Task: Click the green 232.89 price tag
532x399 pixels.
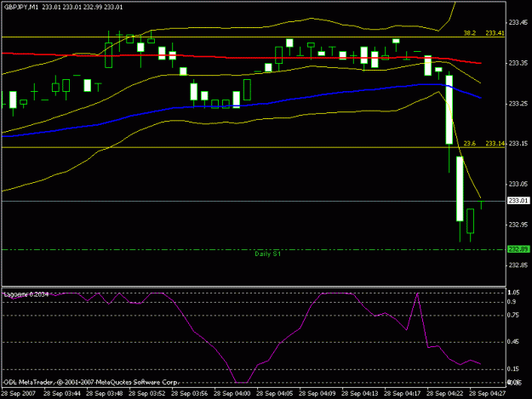Action: (x=518, y=249)
